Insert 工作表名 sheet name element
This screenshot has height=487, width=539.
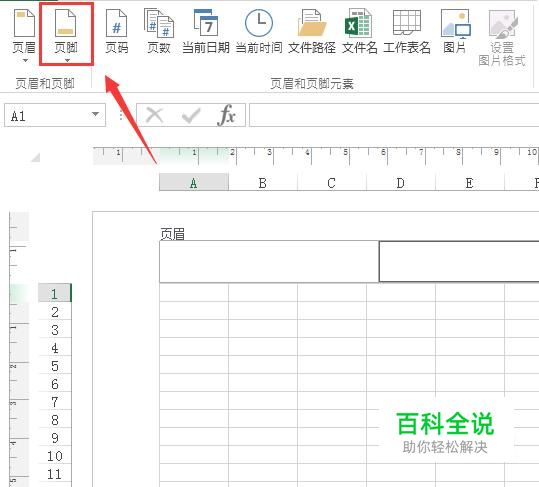(407, 32)
